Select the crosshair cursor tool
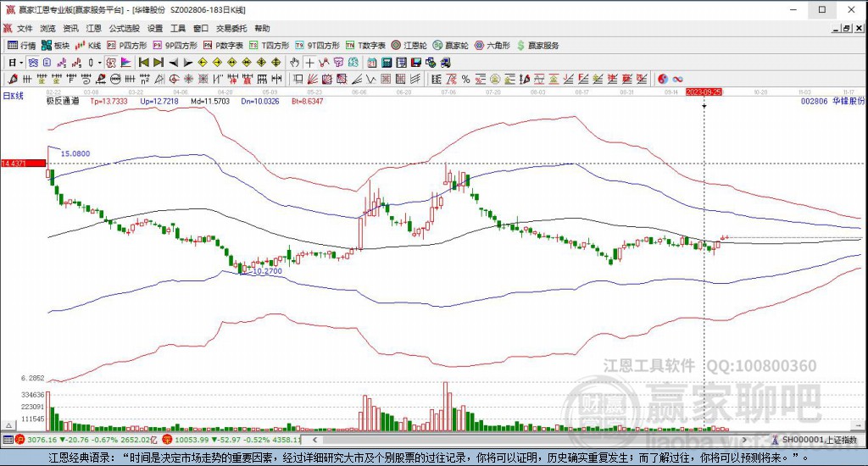The height and width of the screenshot is (466, 868). coord(309,63)
